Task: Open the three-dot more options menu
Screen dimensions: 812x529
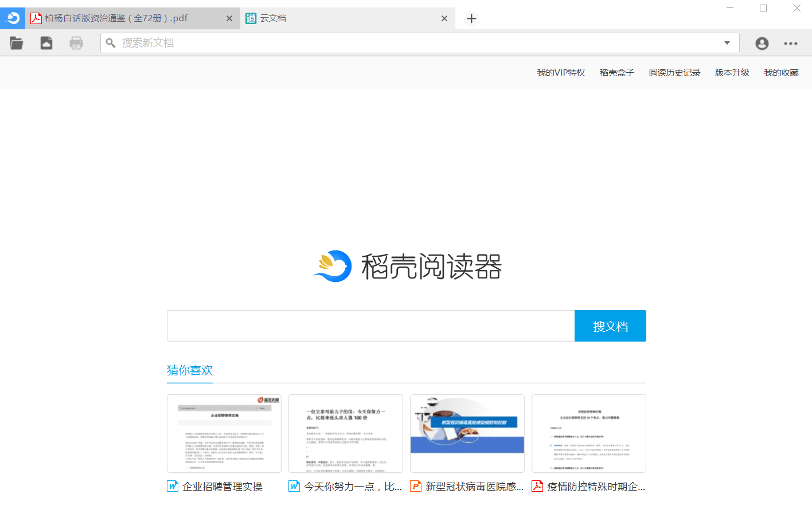Action: click(791, 44)
